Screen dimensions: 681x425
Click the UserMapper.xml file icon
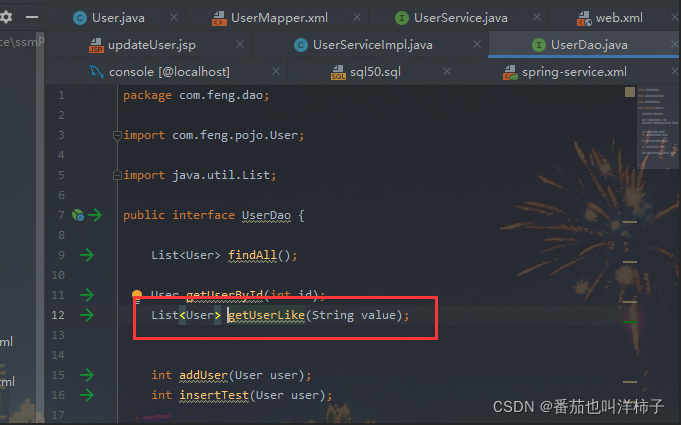[x=219, y=18]
